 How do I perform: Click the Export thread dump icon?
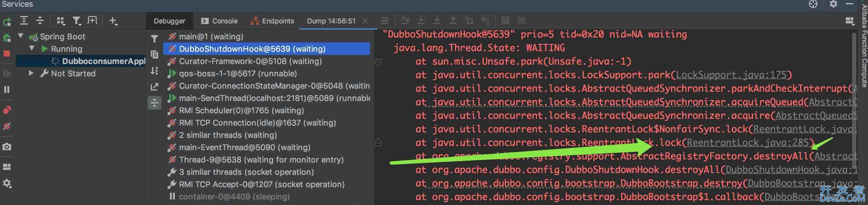[154, 87]
